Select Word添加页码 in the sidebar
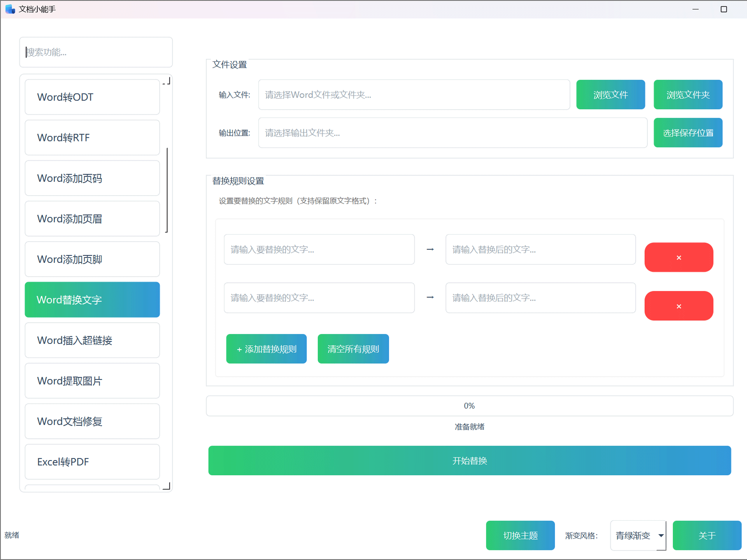The width and height of the screenshot is (747, 560). pyautogui.click(x=92, y=178)
